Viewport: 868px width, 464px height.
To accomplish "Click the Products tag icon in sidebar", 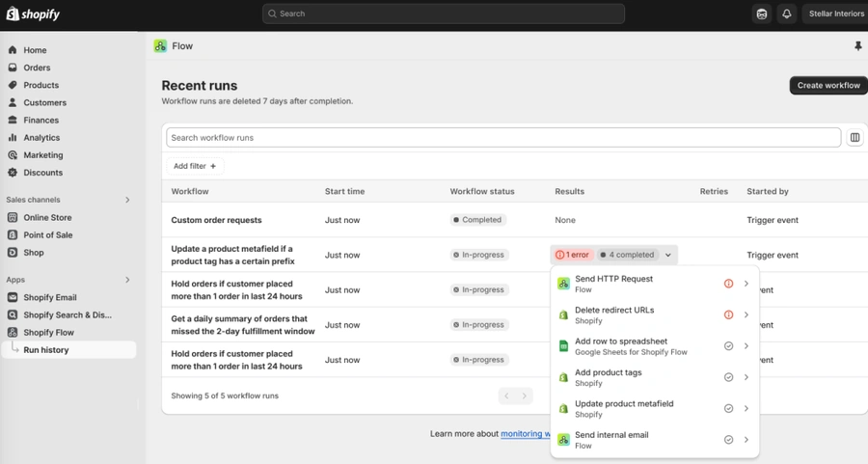I will tap(13, 85).
